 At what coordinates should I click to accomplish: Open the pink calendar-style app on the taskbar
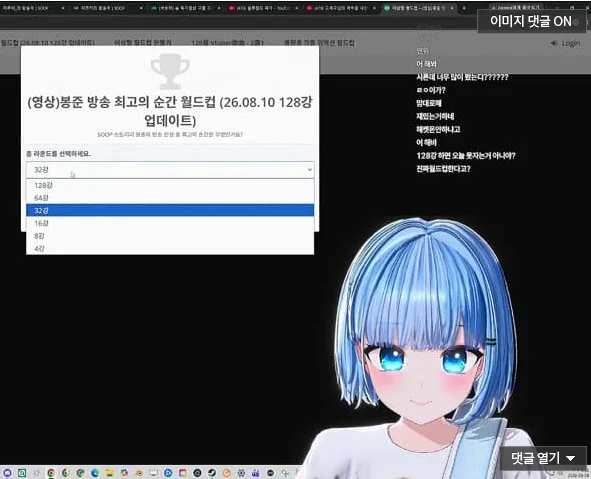(182, 473)
